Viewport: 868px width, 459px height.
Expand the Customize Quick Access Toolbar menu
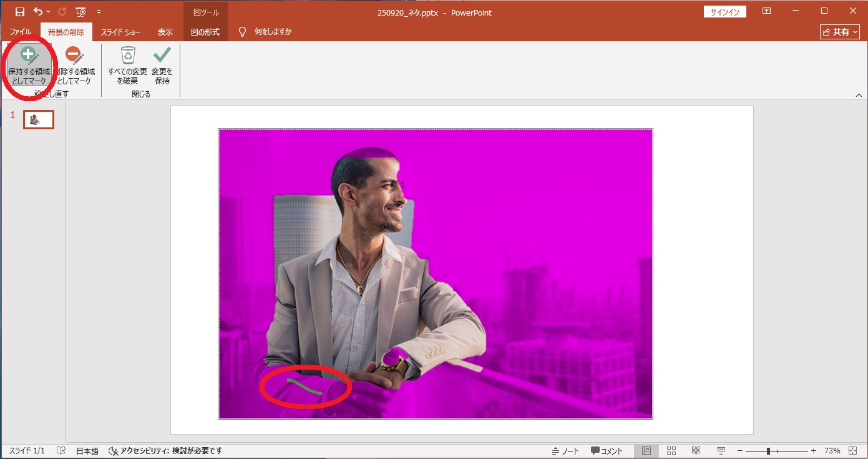99,12
